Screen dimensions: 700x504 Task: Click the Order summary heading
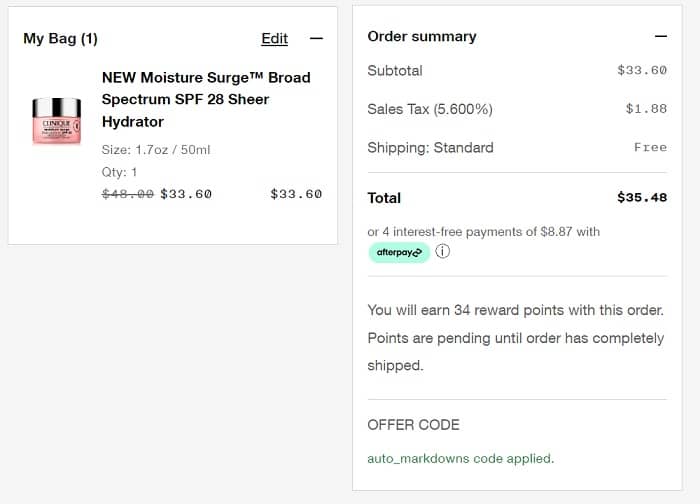click(422, 36)
